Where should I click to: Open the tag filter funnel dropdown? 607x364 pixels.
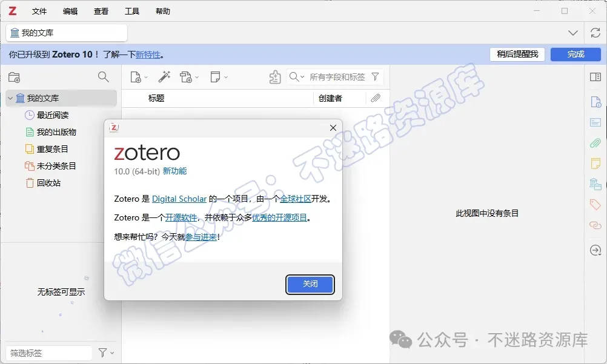tap(105, 352)
